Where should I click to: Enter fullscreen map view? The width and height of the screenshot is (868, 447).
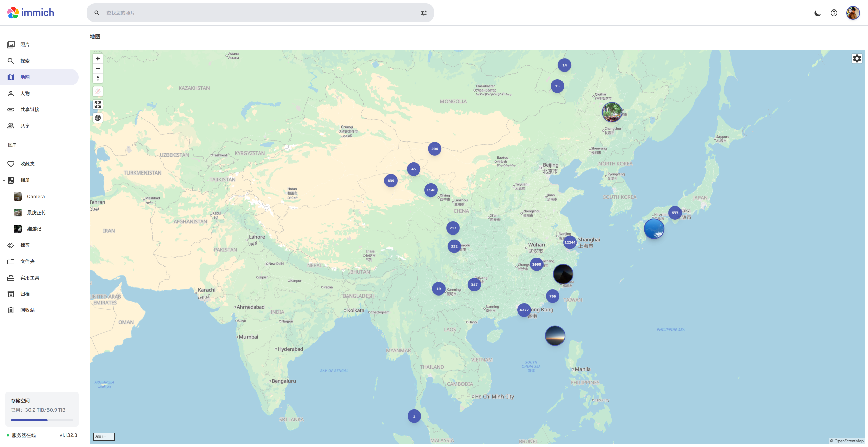(98, 105)
